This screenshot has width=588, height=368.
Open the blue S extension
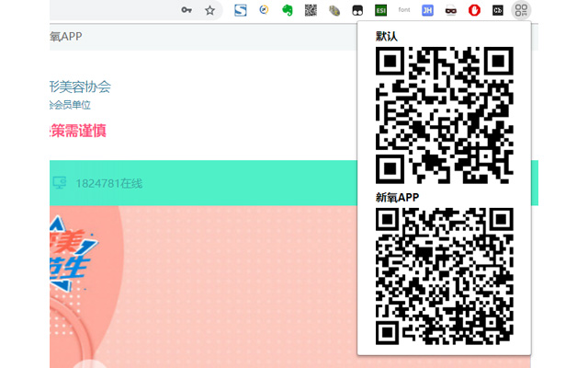pyautogui.click(x=241, y=10)
